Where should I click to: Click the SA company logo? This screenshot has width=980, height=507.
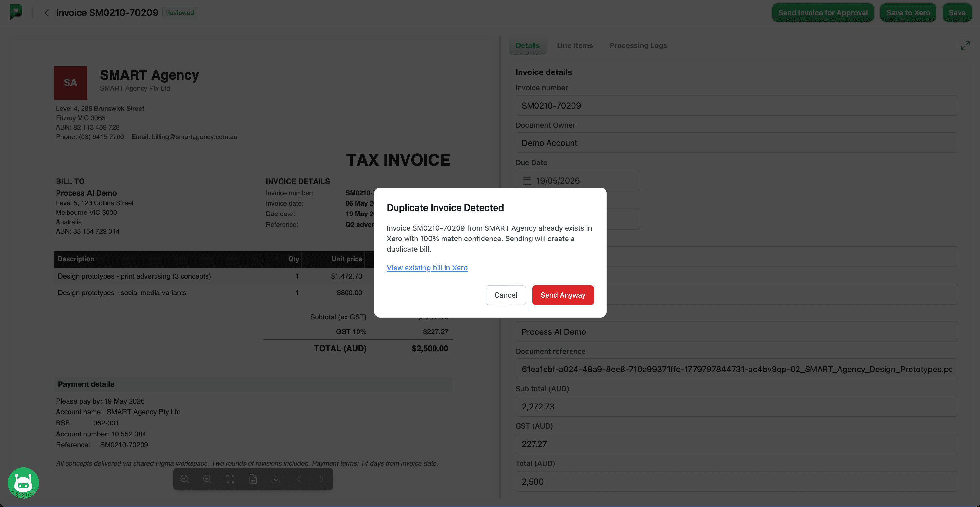70,83
